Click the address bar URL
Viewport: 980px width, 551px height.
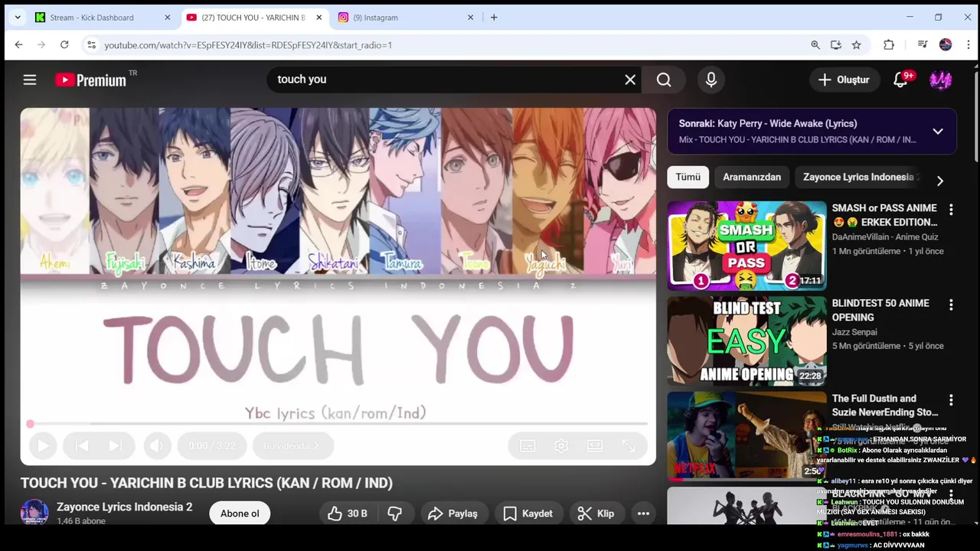pos(248,45)
